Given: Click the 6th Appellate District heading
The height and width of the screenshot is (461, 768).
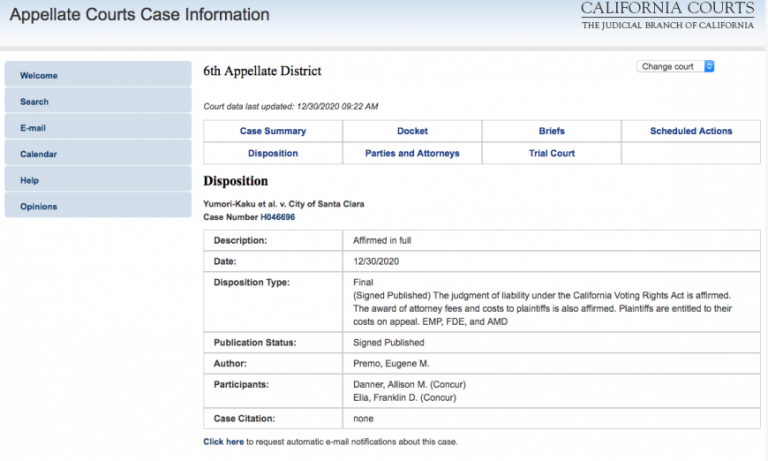Looking at the screenshot, I should pos(262,71).
